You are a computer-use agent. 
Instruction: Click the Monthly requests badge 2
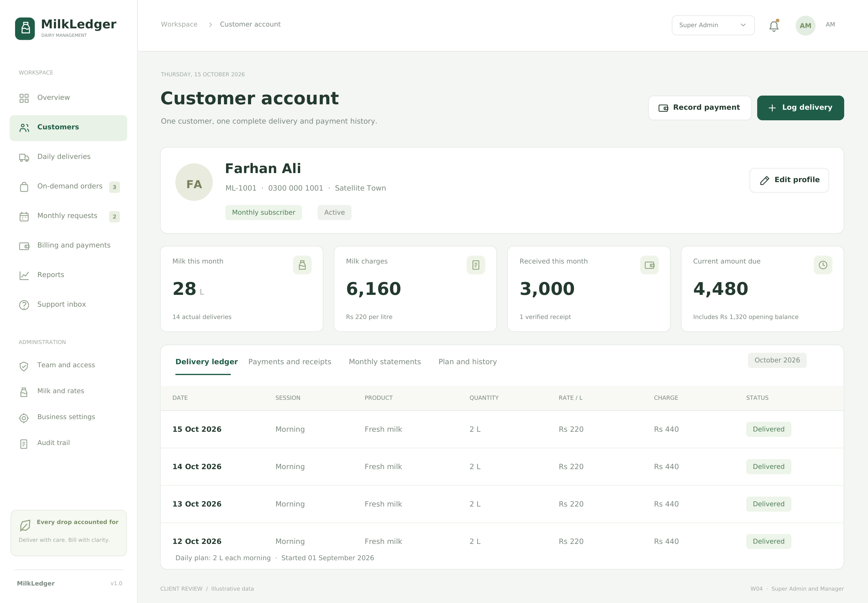pos(115,216)
